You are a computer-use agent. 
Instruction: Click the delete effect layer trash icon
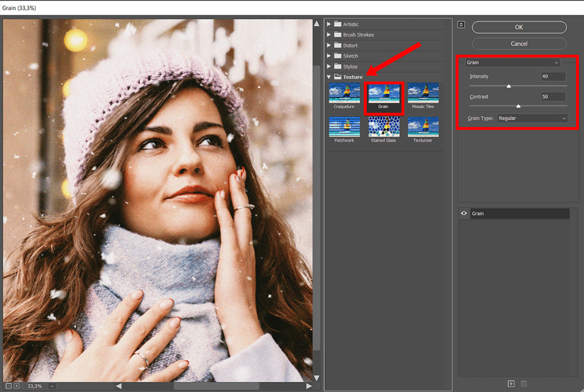pos(524,383)
